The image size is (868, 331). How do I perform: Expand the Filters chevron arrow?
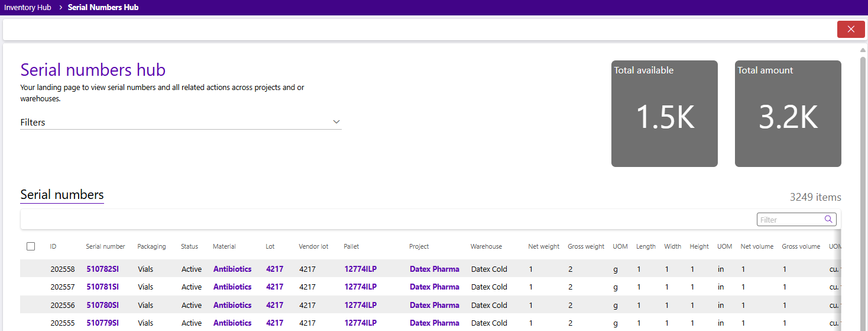point(336,122)
